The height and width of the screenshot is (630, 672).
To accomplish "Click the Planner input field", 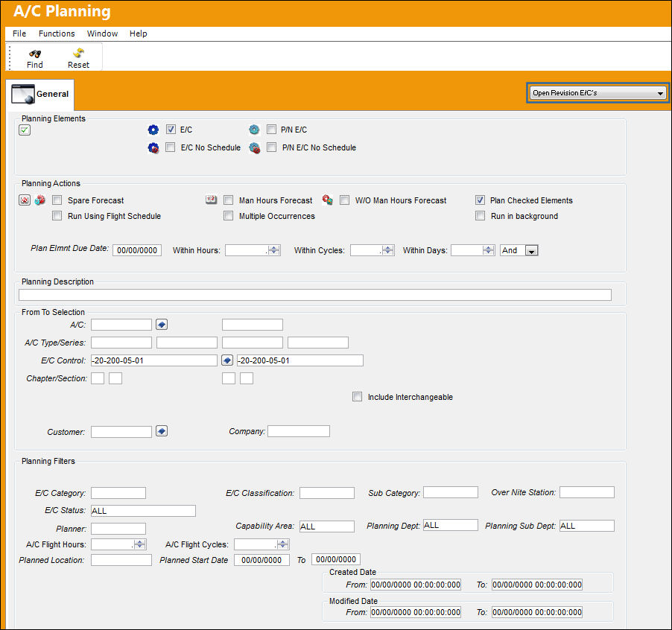I will pyautogui.click(x=118, y=529).
